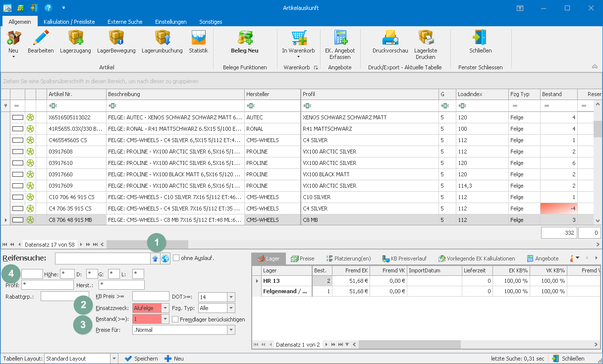Open the 'Preise für' dropdown
This screenshot has width=603, height=364.
pyautogui.click(x=231, y=330)
